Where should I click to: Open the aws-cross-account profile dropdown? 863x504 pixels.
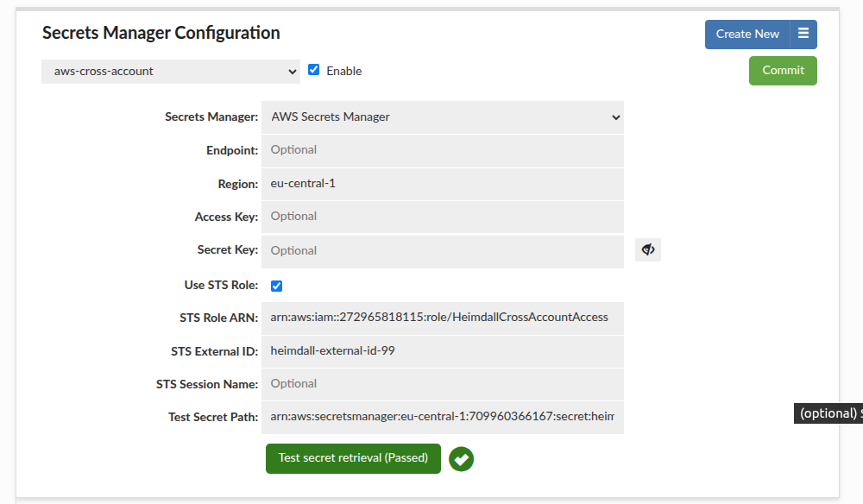[x=170, y=71]
